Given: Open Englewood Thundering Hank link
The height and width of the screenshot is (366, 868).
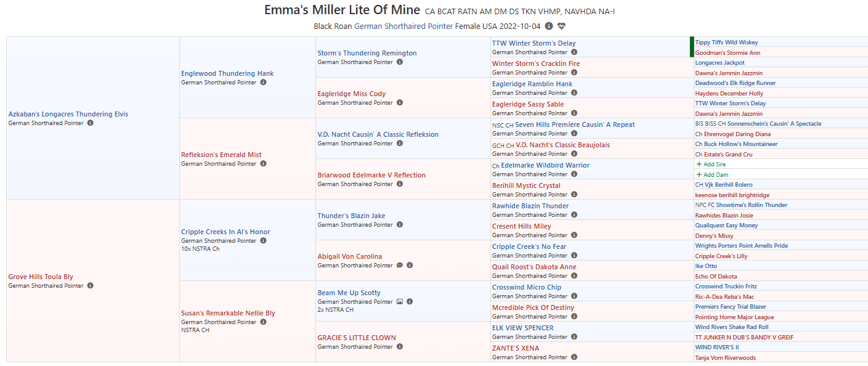Looking at the screenshot, I should click(x=227, y=73).
